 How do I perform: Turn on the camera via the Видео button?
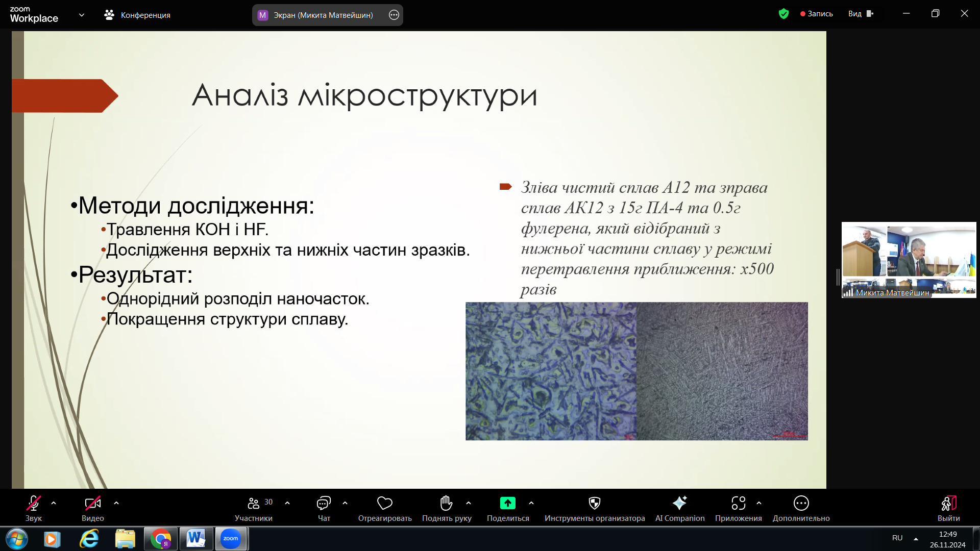coord(92,504)
